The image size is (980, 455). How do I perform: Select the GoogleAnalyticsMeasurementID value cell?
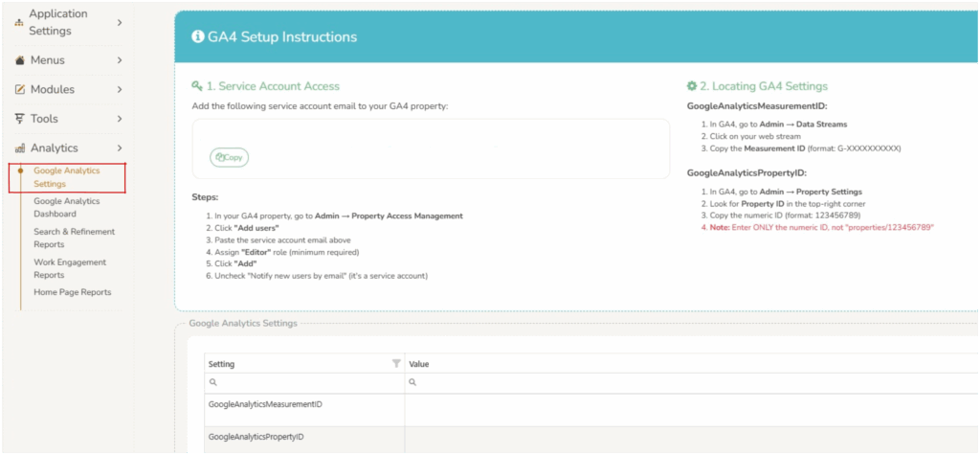689,405
